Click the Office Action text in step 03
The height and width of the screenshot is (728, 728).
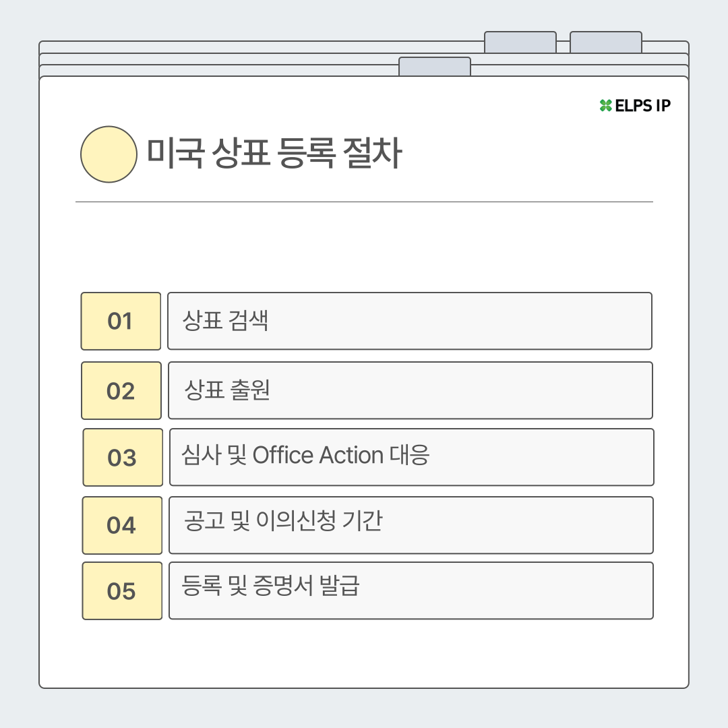(318, 454)
